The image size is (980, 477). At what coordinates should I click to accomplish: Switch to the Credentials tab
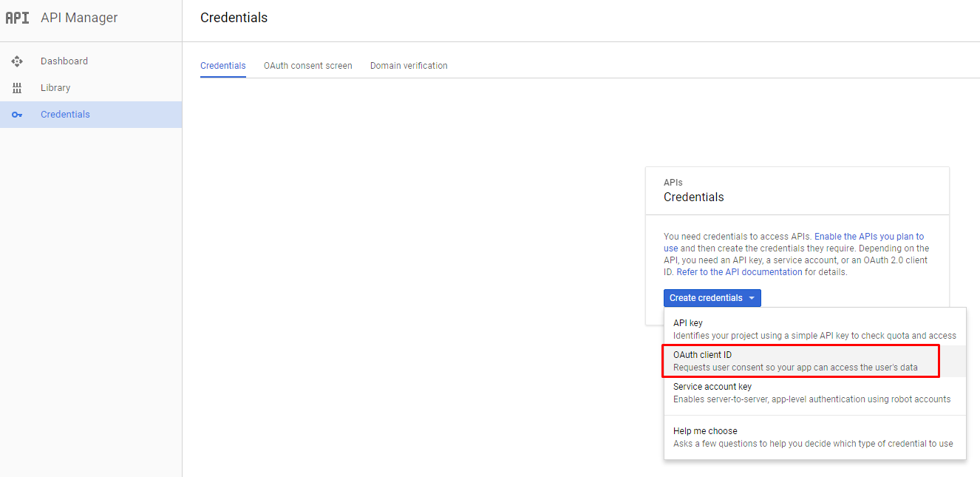223,66
